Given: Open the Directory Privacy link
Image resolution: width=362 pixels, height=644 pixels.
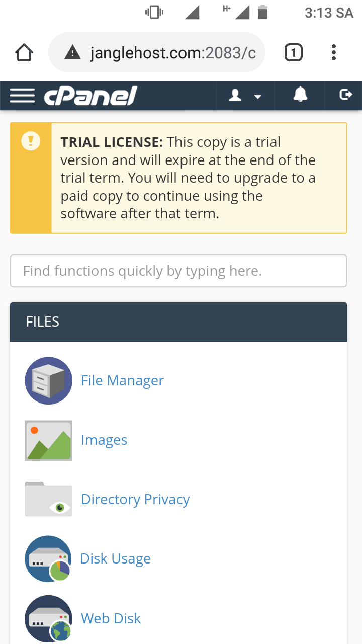Looking at the screenshot, I should 135,500.
